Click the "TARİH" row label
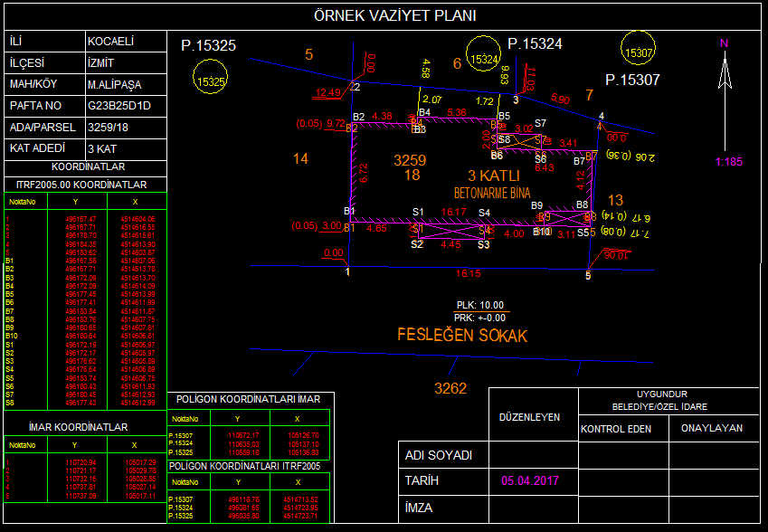 point(422,481)
